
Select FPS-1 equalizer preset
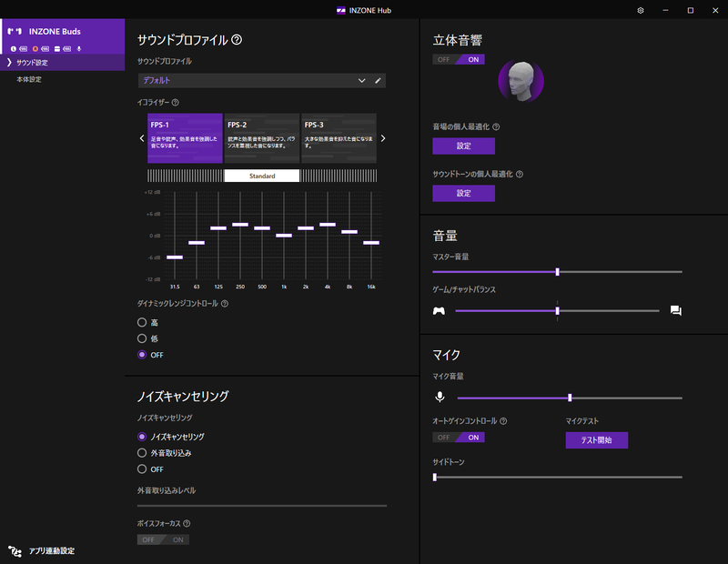[185, 138]
